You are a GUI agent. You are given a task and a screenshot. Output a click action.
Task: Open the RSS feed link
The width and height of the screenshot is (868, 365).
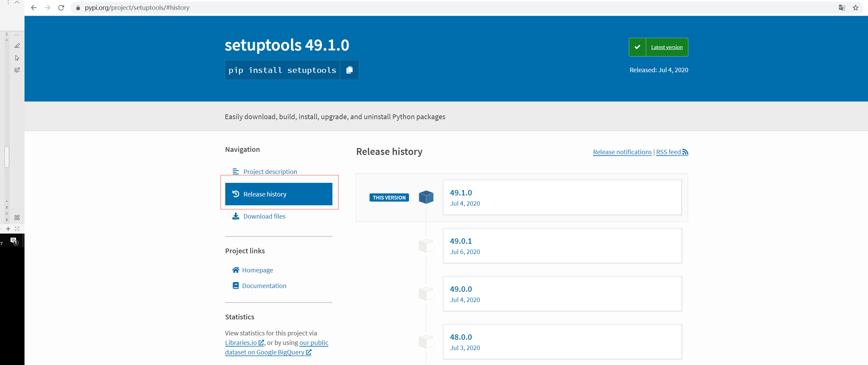pyautogui.click(x=672, y=152)
